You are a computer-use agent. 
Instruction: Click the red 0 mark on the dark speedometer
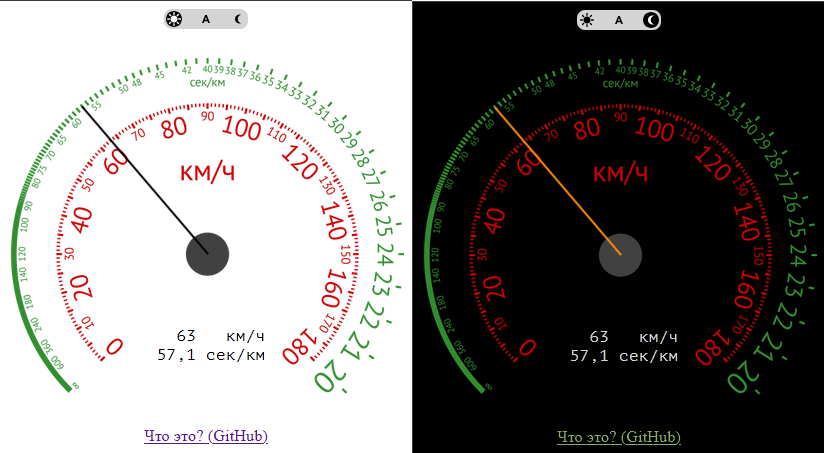point(527,346)
